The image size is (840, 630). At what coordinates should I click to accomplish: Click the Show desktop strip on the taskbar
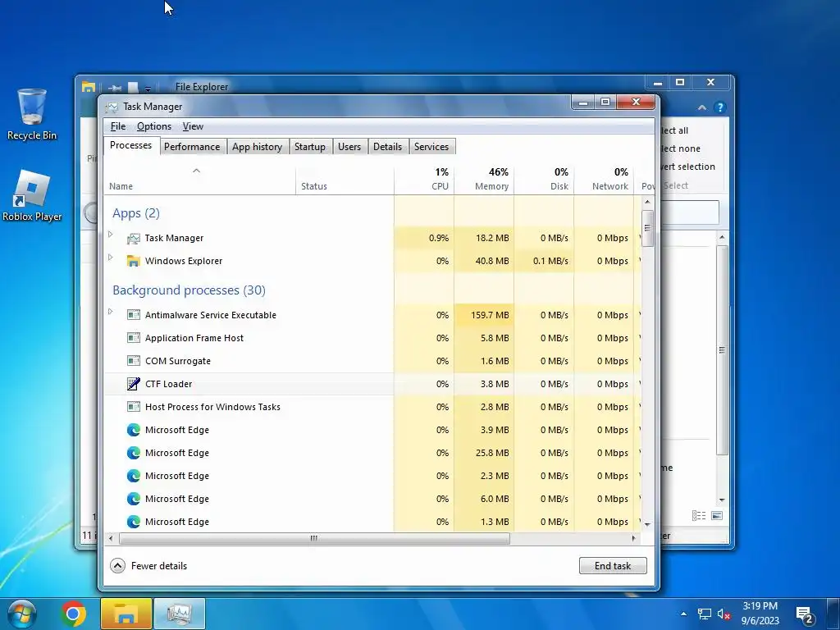pos(833,614)
